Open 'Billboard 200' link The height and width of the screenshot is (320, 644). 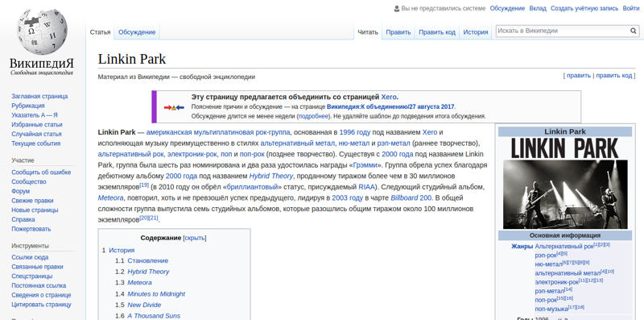click(x=411, y=197)
